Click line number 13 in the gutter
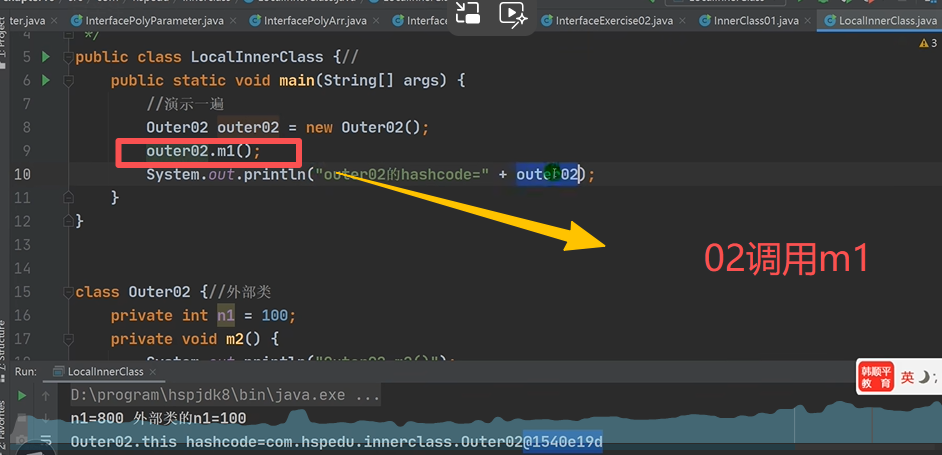The height and width of the screenshot is (455, 942). [x=22, y=245]
